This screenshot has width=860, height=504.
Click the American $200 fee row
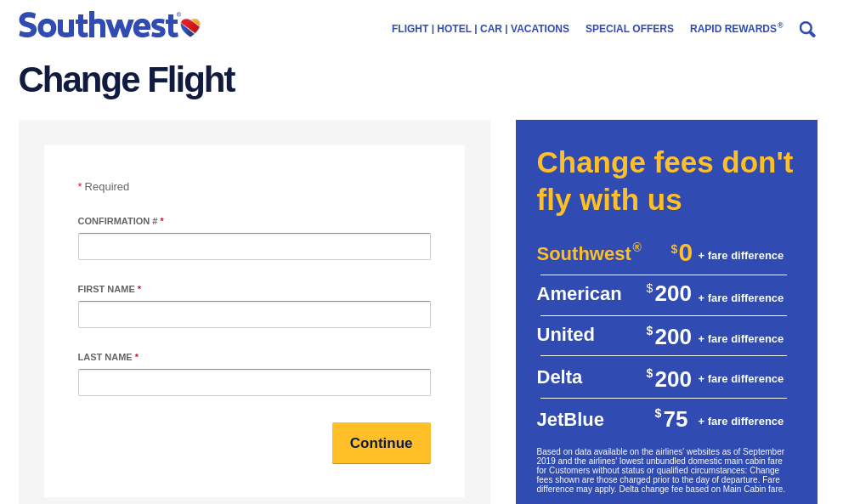click(x=662, y=294)
